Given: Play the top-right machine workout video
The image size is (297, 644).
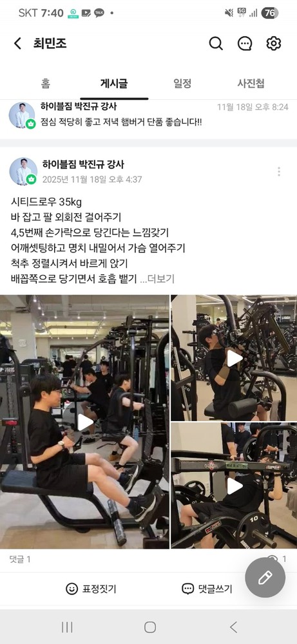Looking at the screenshot, I should point(234,357).
